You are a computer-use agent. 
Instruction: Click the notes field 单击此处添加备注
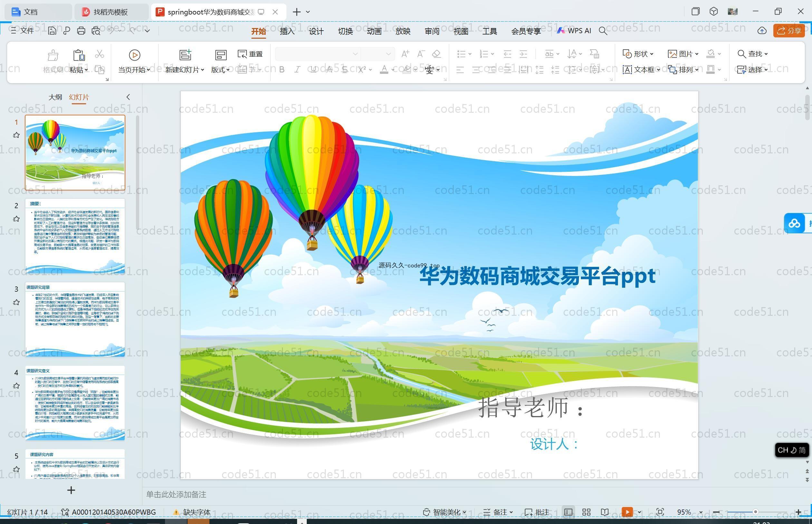pos(176,494)
